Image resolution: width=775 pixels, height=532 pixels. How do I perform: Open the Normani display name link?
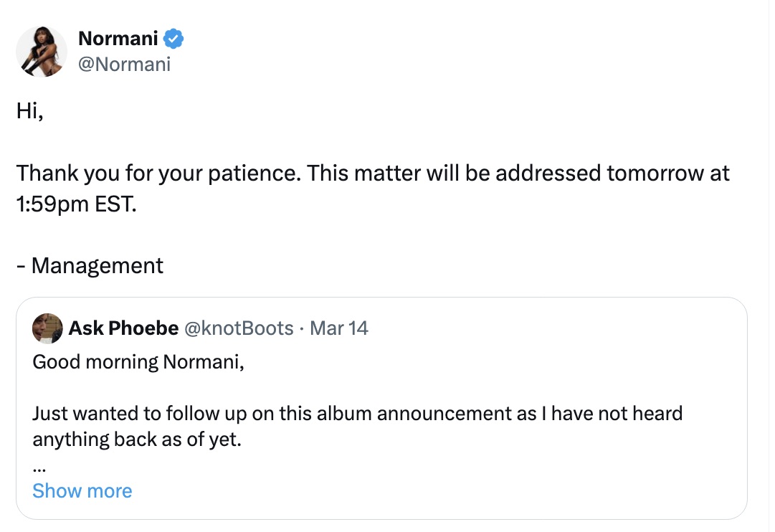coord(118,39)
